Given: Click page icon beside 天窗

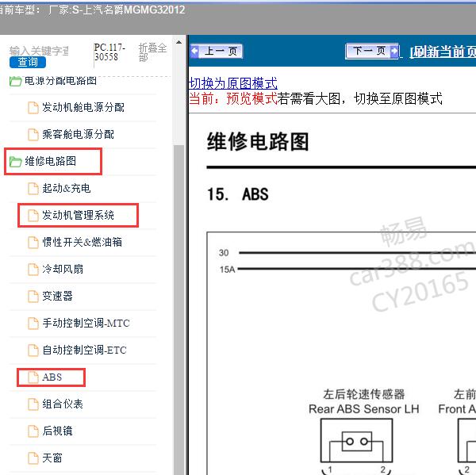Looking at the screenshot, I should [x=33, y=458].
